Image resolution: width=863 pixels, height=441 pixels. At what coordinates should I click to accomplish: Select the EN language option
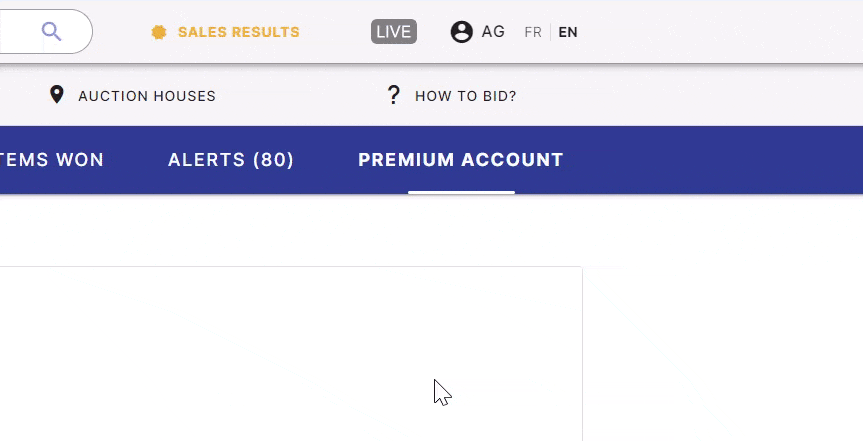click(x=568, y=32)
